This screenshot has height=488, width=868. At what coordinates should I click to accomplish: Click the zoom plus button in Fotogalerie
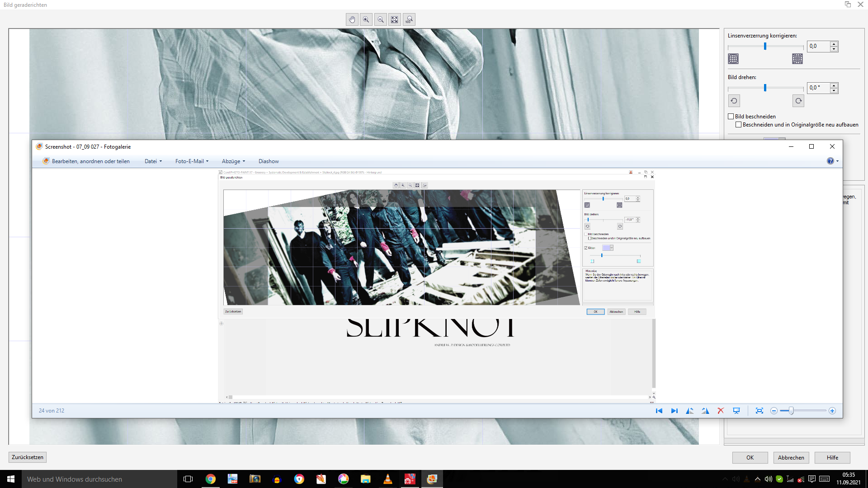pos(832,411)
